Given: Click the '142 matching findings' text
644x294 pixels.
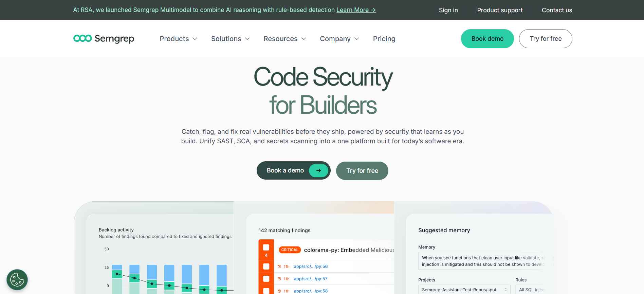Looking at the screenshot, I should (x=284, y=230).
